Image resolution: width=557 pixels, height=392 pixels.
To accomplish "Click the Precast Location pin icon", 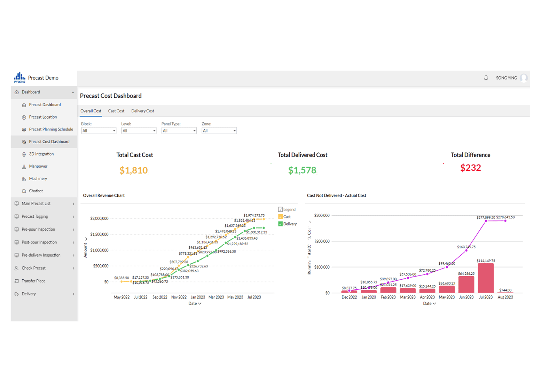I will point(24,117).
